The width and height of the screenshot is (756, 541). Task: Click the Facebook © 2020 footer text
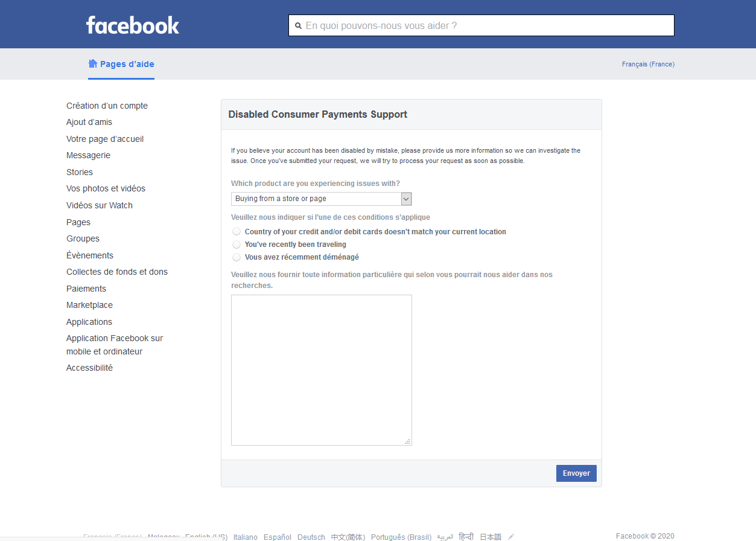(645, 536)
